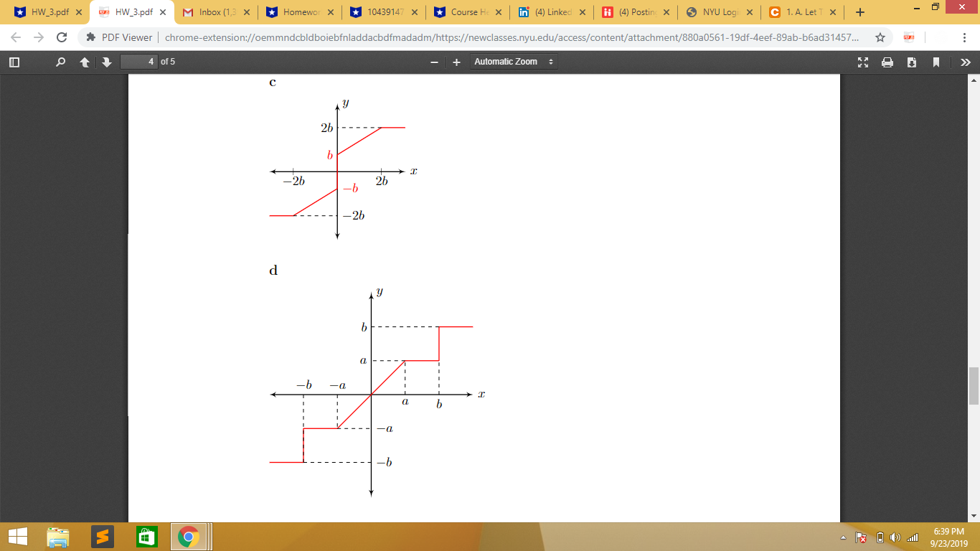Click the current view bookmark icon
Viewport: 980px width, 551px height.
[x=936, y=62]
